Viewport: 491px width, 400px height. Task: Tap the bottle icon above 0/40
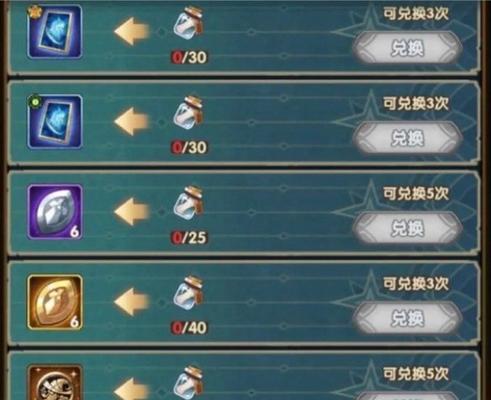189,292
